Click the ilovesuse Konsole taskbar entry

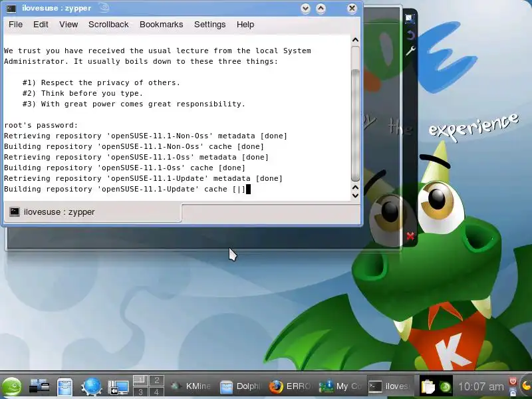(390, 386)
